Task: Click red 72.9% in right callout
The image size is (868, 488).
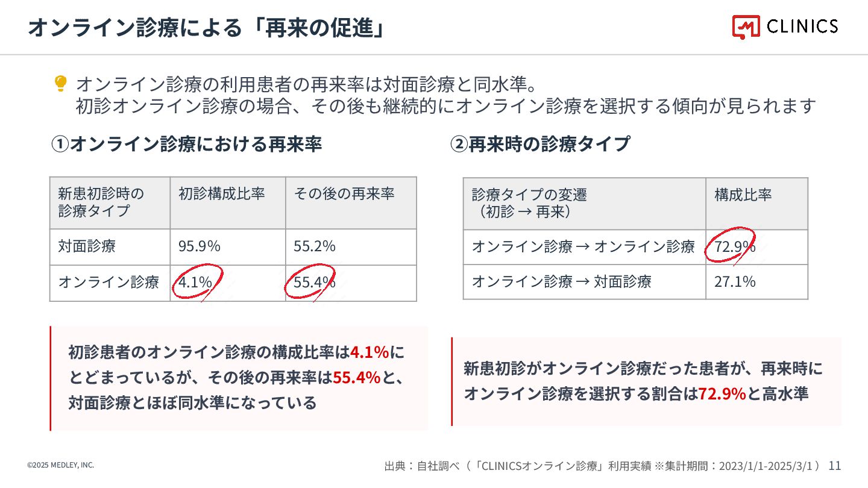Action: click(x=722, y=394)
